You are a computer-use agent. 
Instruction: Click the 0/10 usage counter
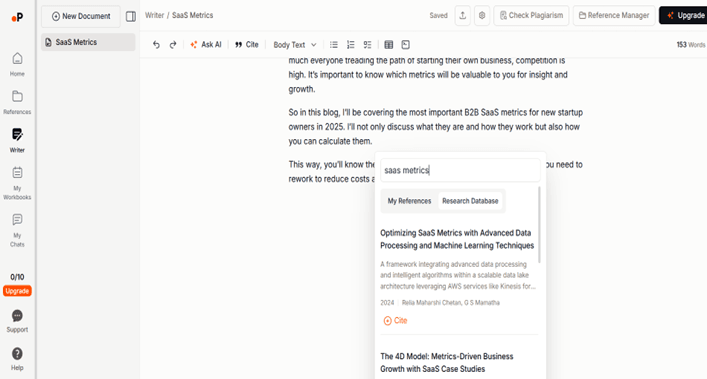pyautogui.click(x=17, y=277)
